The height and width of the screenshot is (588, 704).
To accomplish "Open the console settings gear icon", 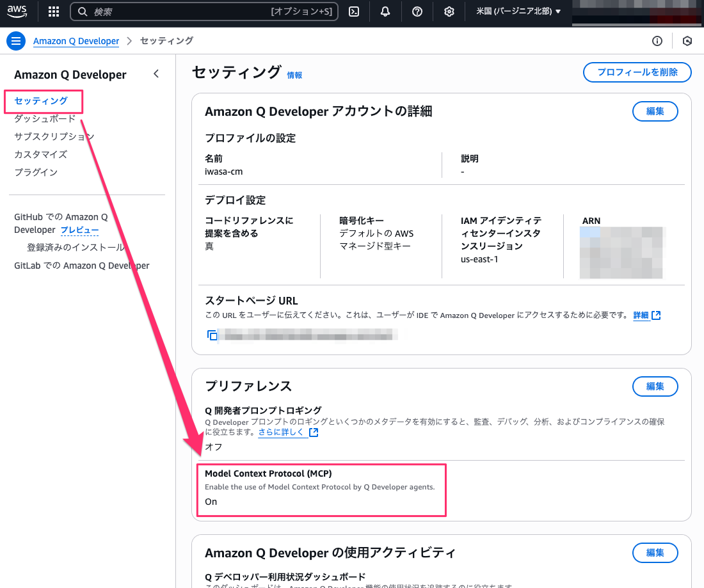I will point(449,12).
